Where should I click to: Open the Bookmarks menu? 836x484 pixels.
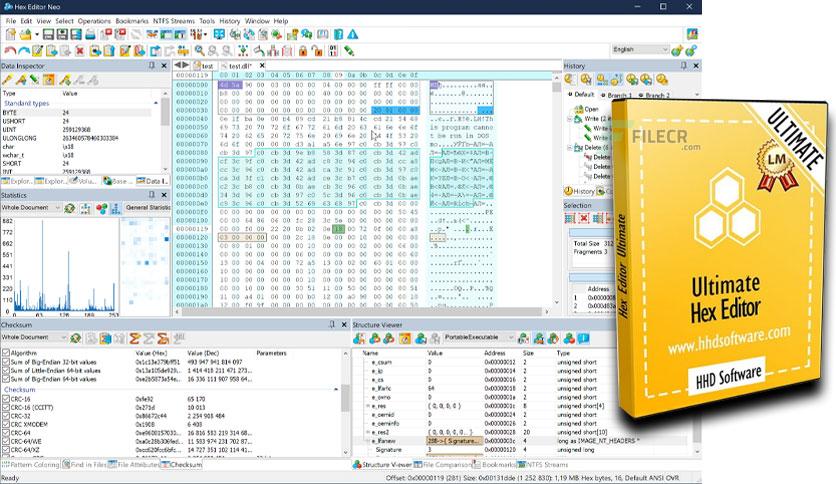(132, 21)
